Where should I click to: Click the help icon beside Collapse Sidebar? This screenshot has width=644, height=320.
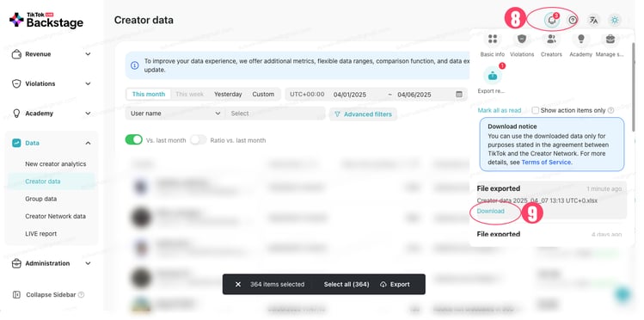point(82,294)
